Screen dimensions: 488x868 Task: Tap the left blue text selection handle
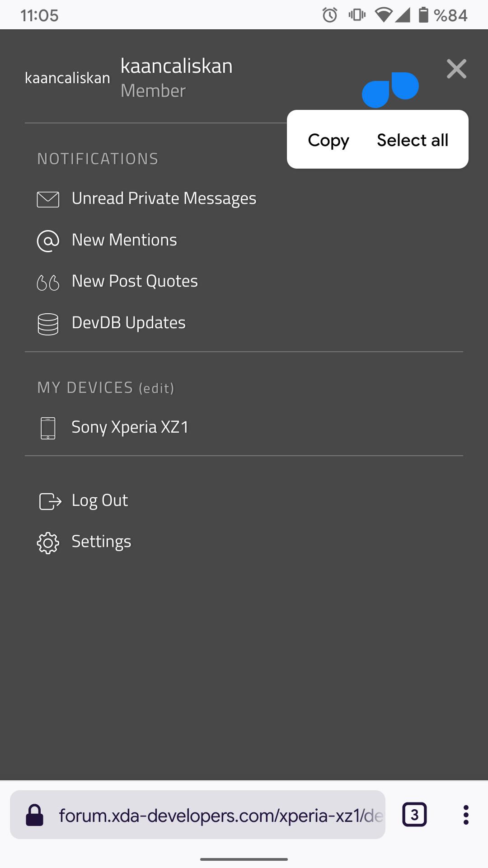[x=375, y=94]
